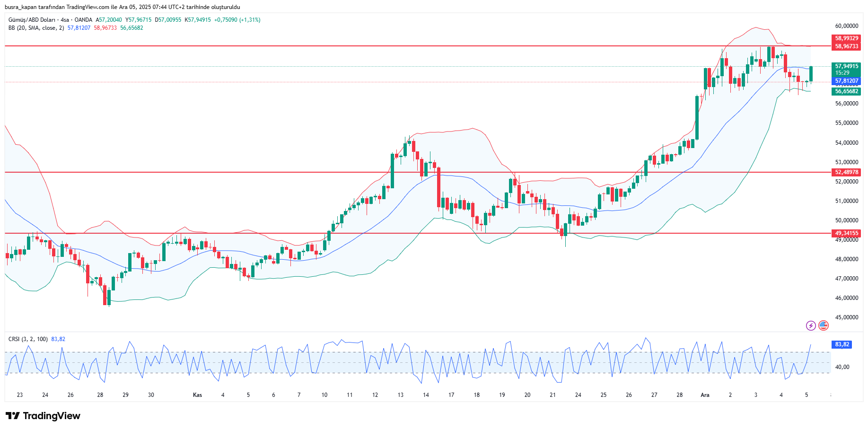Open the BB (20, SMA, close, 2) indicator legend
Image resolution: width=868 pixels, height=430 pixels.
(36, 28)
